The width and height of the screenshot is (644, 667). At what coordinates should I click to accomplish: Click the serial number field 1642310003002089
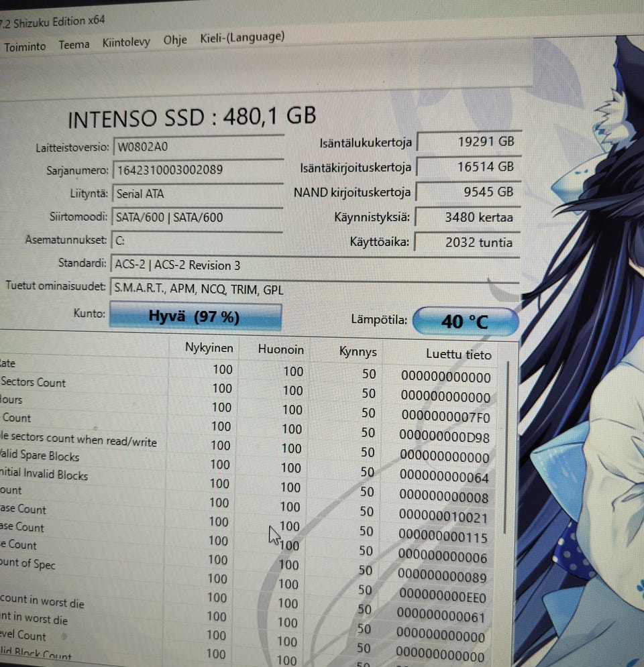198,170
